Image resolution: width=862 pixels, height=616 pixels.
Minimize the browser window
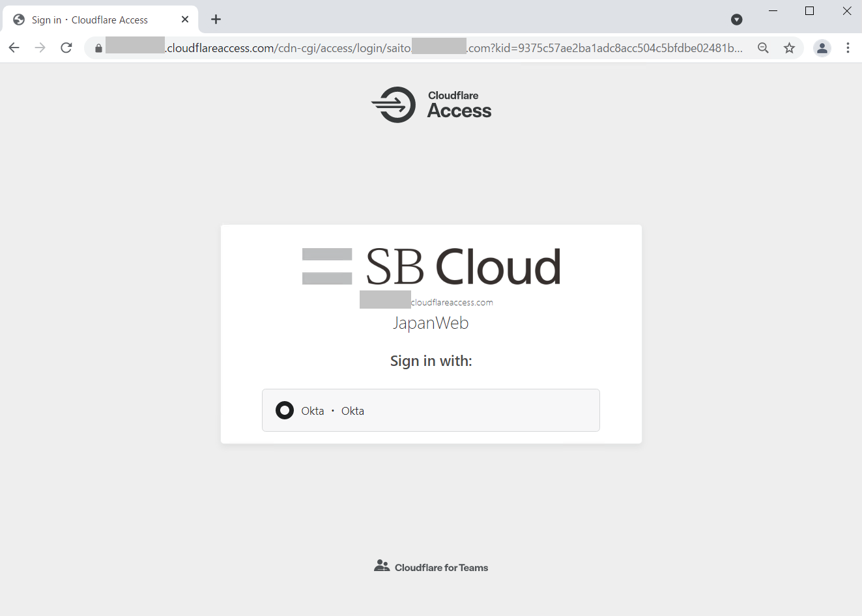point(773,11)
